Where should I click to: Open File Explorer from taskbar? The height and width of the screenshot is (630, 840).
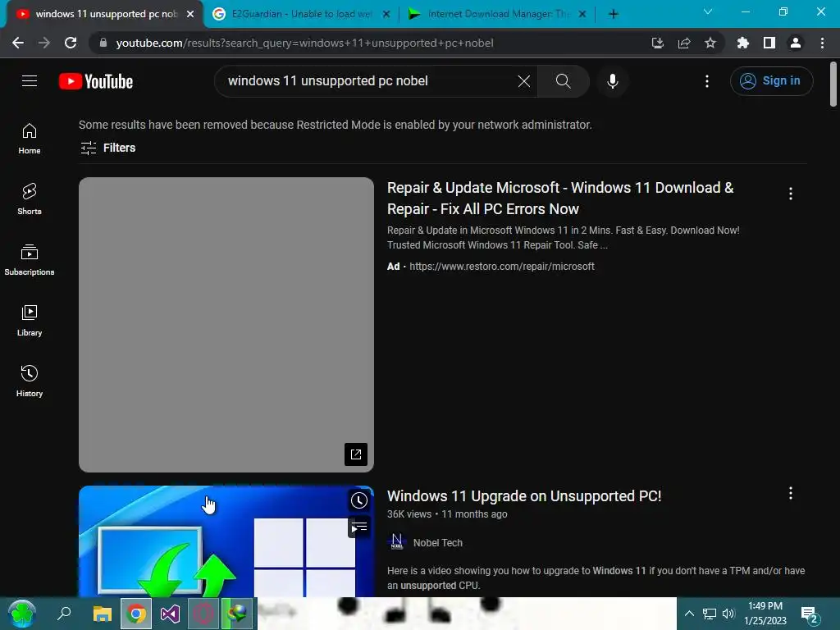[x=103, y=614]
